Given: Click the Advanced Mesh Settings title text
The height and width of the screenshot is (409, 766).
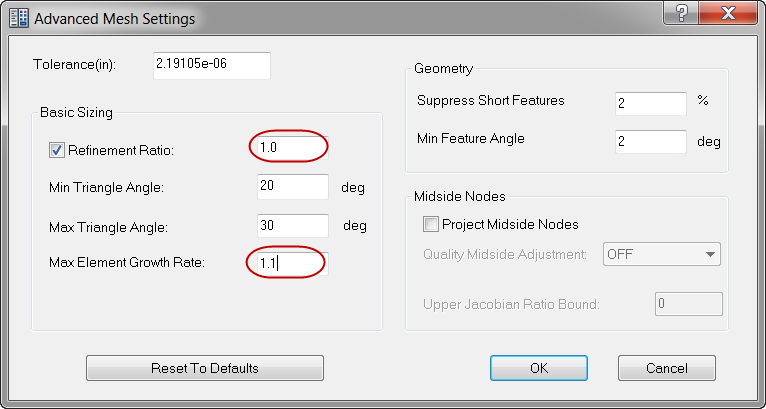Looking at the screenshot, I should (x=117, y=18).
